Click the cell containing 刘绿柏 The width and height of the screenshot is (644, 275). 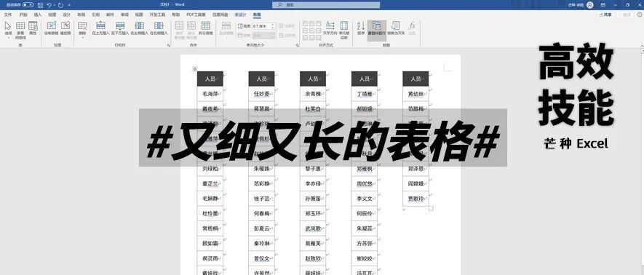click(x=210, y=169)
